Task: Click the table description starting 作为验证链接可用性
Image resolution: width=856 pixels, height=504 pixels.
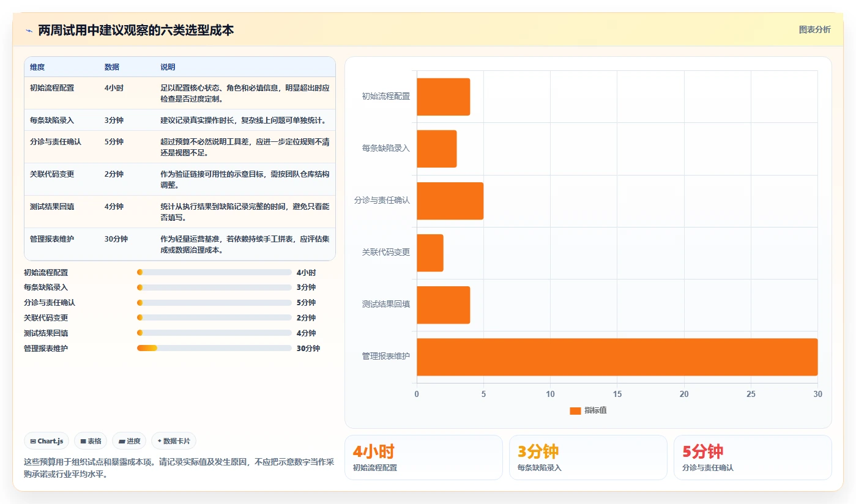Action: [245, 179]
